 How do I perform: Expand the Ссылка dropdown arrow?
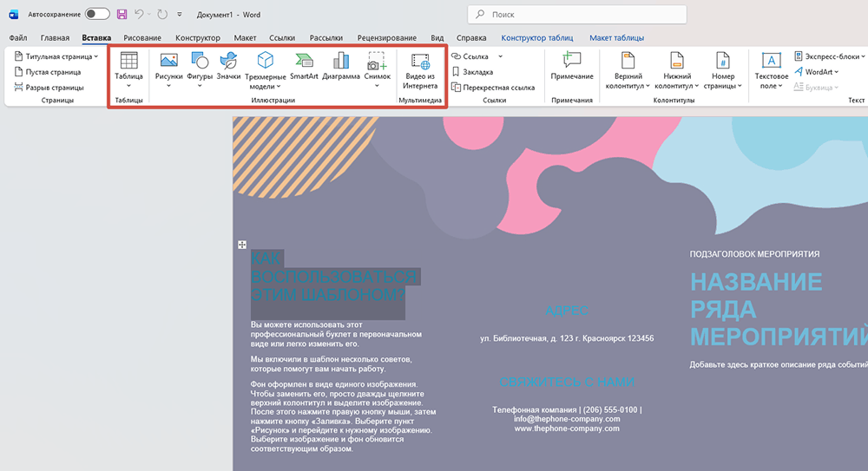[501, 56]
